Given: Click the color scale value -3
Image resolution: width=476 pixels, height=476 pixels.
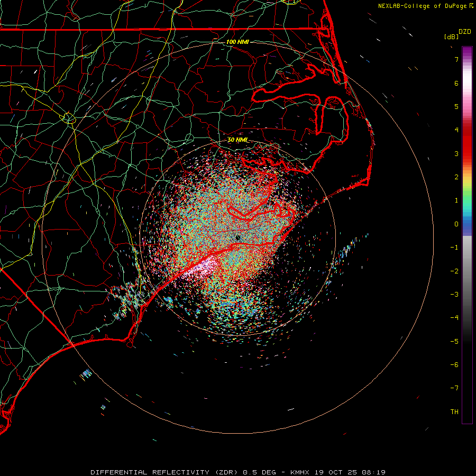Looking at the screenshot, I should pos(454,295).
